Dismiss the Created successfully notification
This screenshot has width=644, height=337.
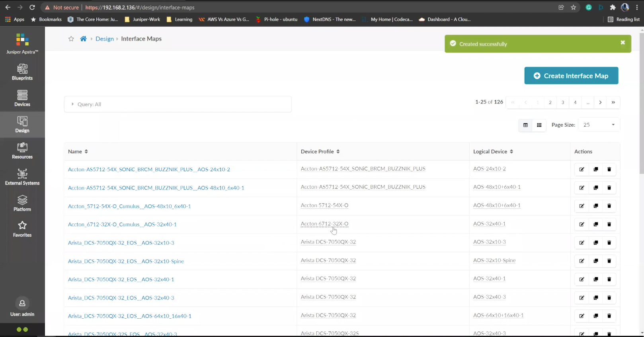coord(623,43)
